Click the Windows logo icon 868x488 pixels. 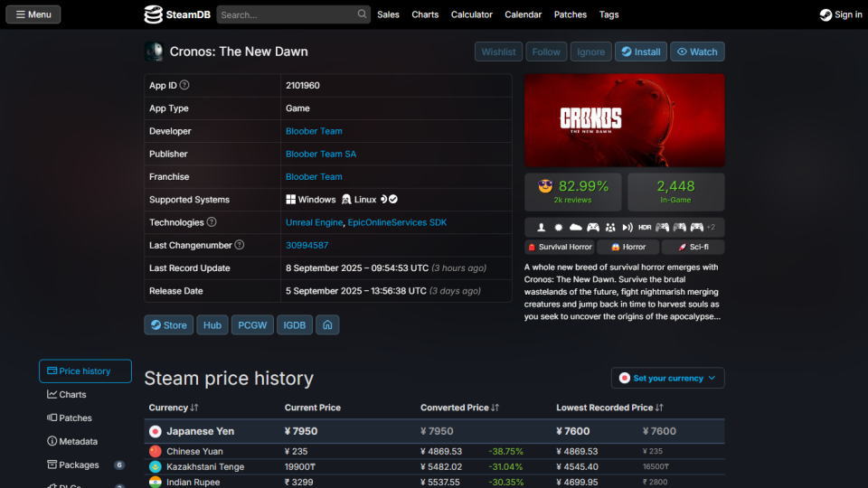point(290,199)
